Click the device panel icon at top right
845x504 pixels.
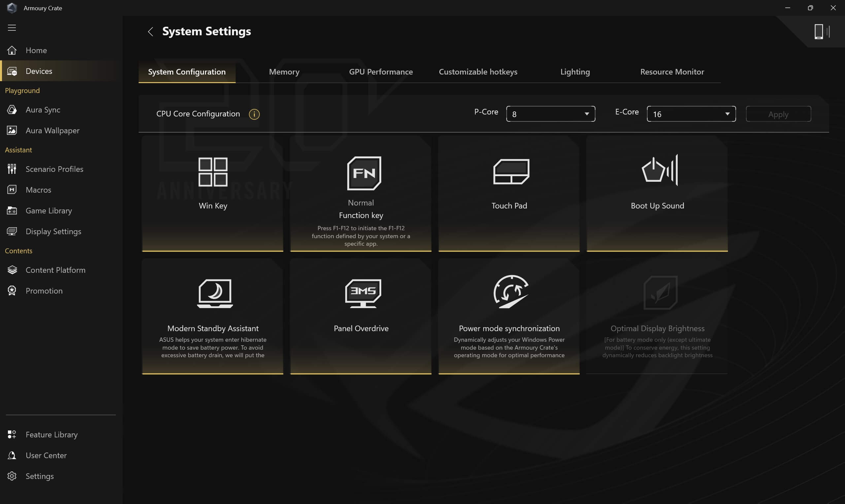(822, 32)
